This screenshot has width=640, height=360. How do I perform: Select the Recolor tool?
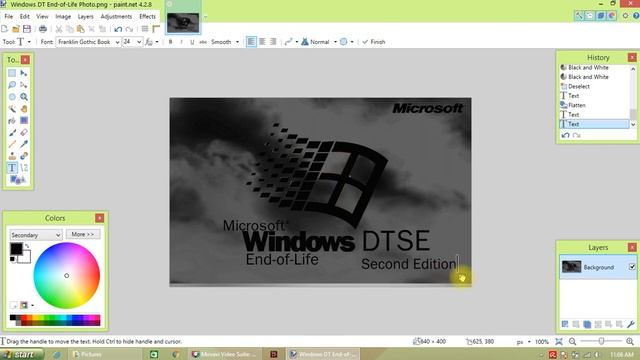coord(24,156)
